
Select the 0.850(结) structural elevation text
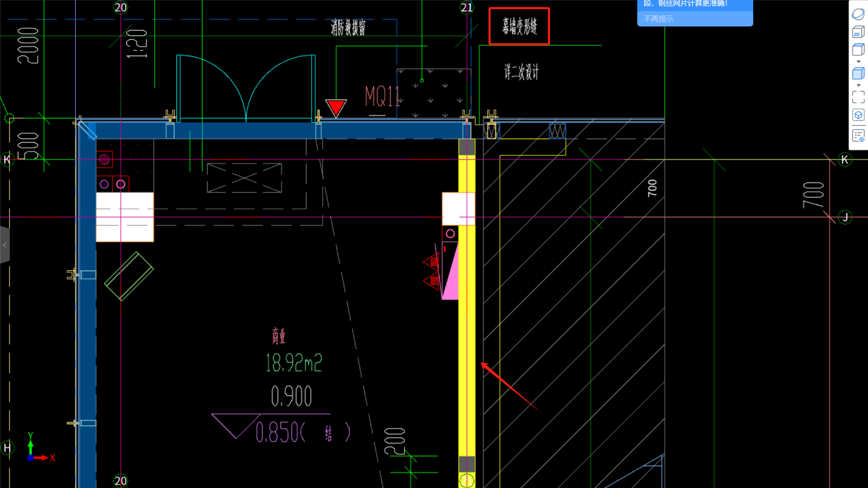(302, 432)
